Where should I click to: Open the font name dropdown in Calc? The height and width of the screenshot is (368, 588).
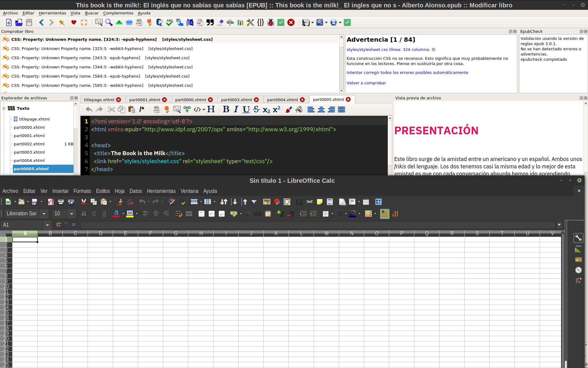[44, 214]
